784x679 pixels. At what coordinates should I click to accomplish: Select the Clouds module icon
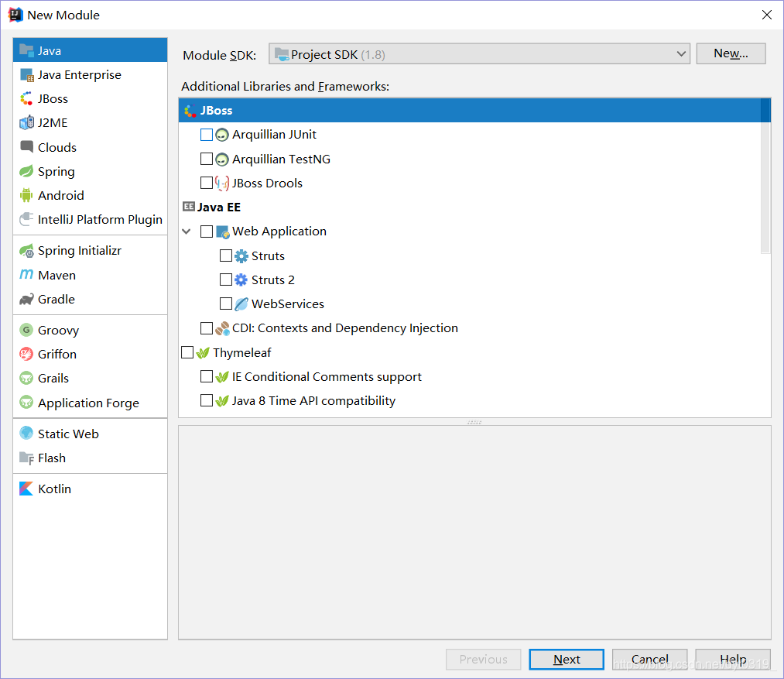tap(26, 147)
